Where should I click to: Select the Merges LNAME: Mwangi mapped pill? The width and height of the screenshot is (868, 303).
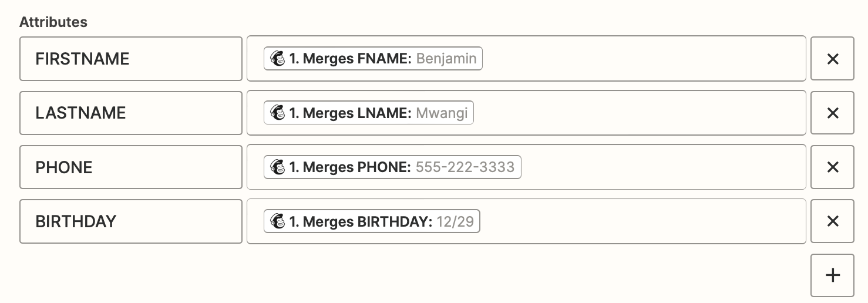(x=369, y=113)
